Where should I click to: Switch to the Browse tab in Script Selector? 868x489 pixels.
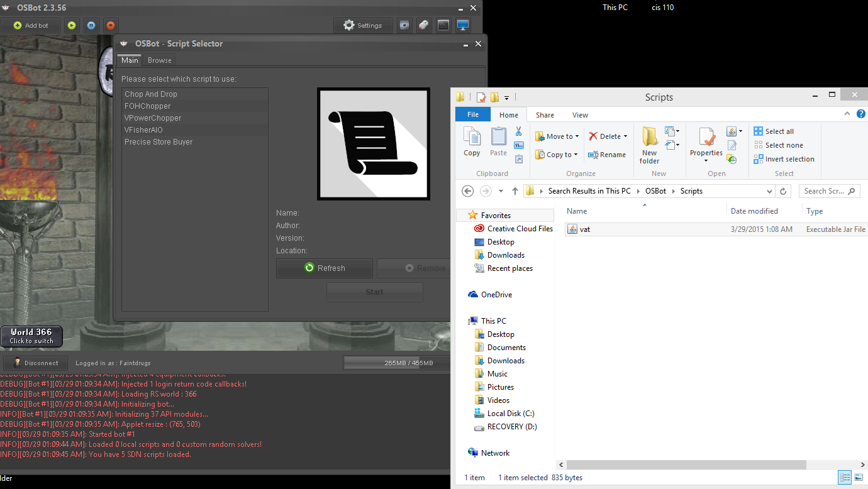(x=160, y=60)
